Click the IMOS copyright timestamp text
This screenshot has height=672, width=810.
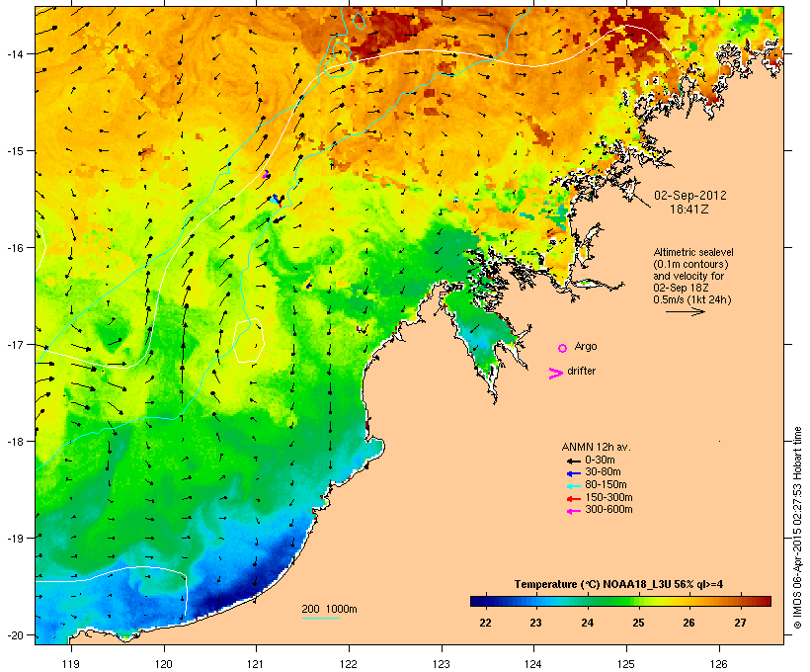[x=797, y=528]
